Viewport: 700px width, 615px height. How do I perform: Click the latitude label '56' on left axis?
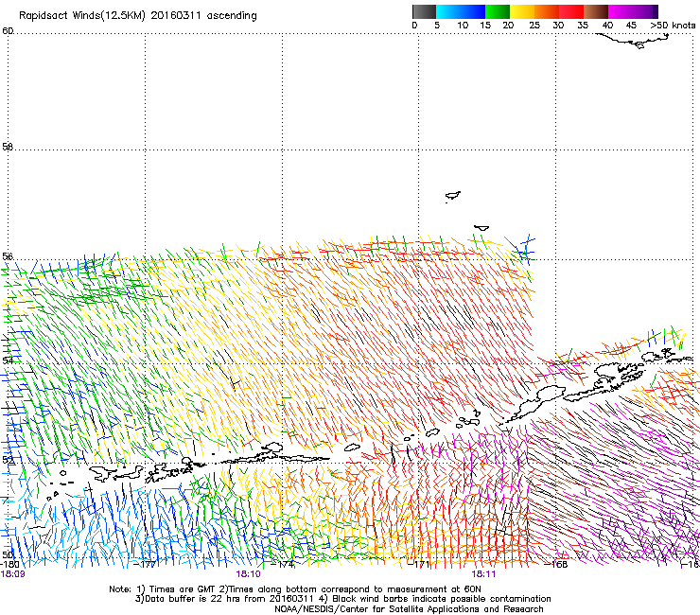pos(8,256)
